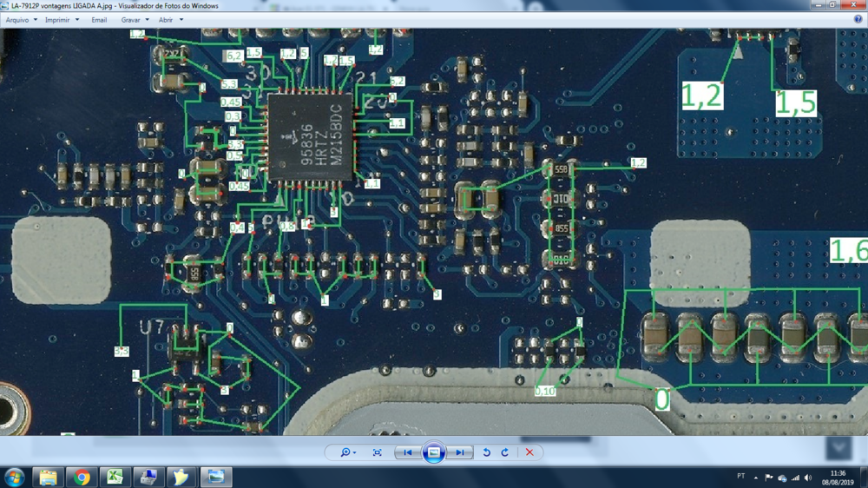Expand the Imprimir dropdown
This screenshot has height=488, width=868.
coord(62,20)
